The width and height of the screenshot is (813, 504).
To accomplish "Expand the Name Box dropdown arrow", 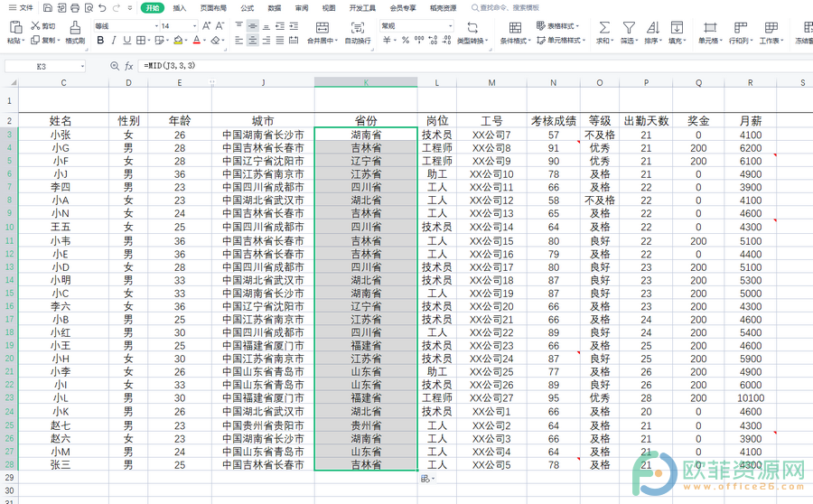I will click(82, 66).
